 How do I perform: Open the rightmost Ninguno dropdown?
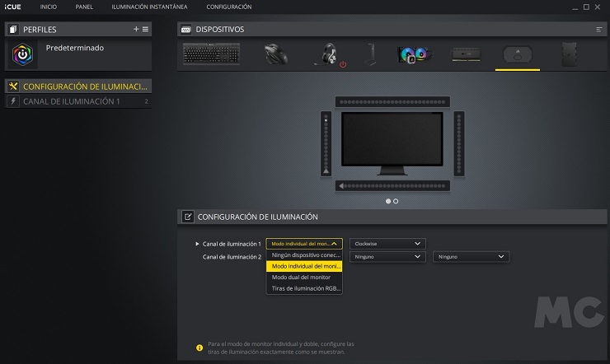tap(471, 257)
